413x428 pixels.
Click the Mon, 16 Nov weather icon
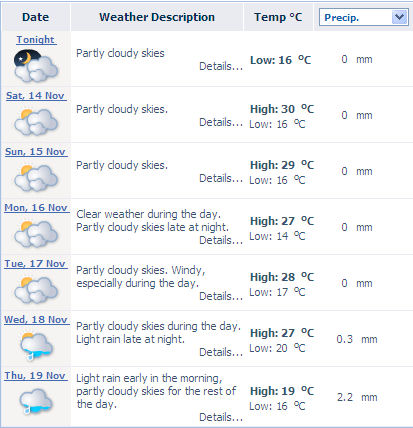coord(36,234)
